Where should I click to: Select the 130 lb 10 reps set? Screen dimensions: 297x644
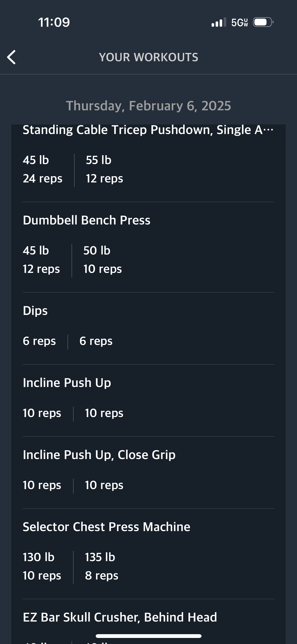42,566
